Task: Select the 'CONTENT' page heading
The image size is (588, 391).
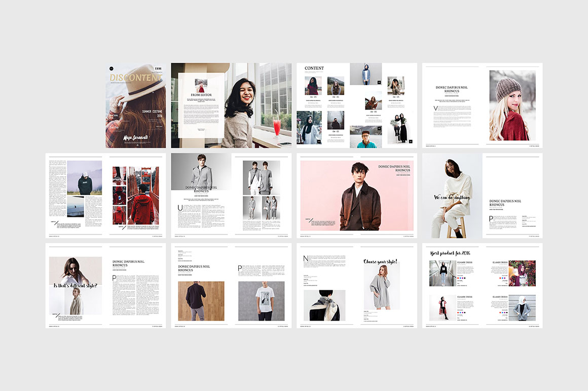Action: [x=314, y=68]
